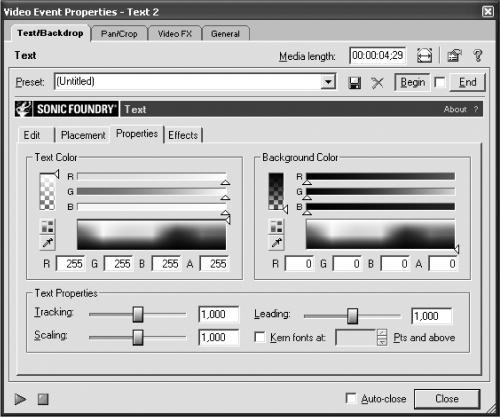Switch to the Pan/Crop tab
This screenshot has height=417, width=500.
(x=119, y=34)
